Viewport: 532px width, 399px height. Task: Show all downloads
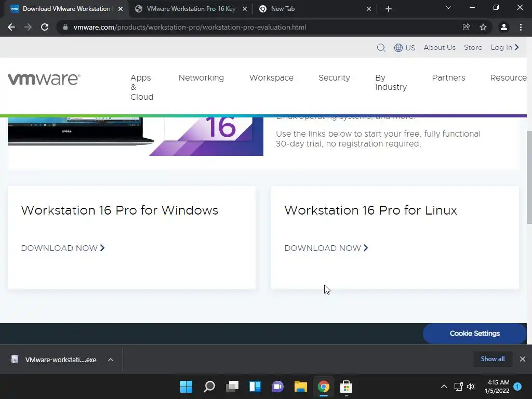point(493,359)
